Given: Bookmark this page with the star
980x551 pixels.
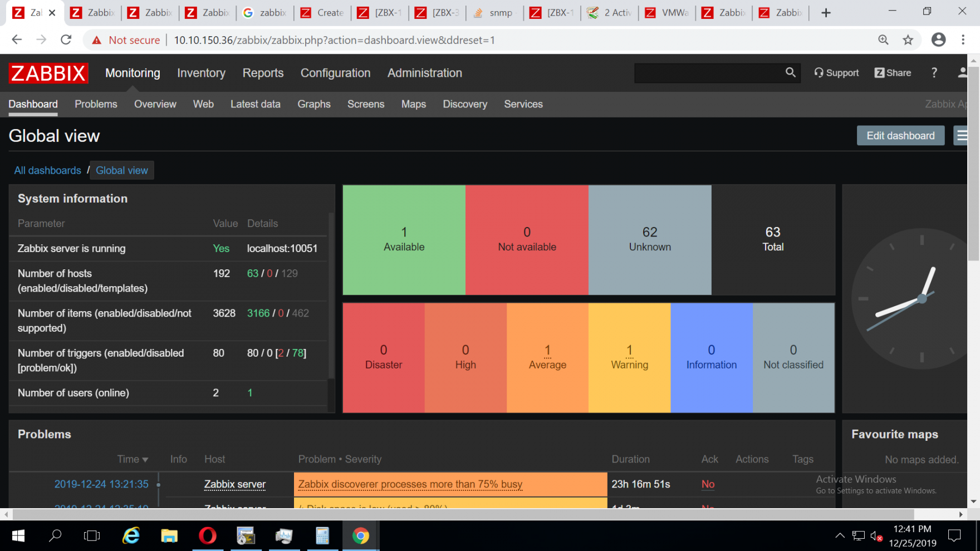Looking at the screenshot, I should point(908,40).
